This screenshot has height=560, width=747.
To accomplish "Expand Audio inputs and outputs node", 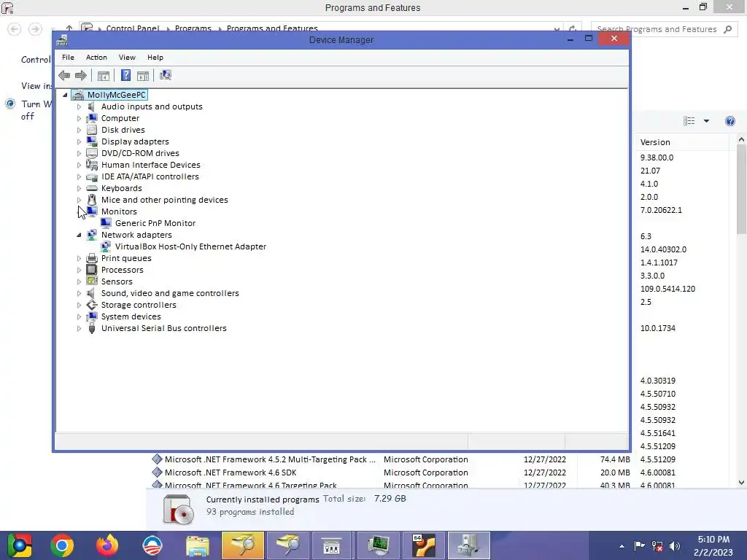I will tap(79, 106).
